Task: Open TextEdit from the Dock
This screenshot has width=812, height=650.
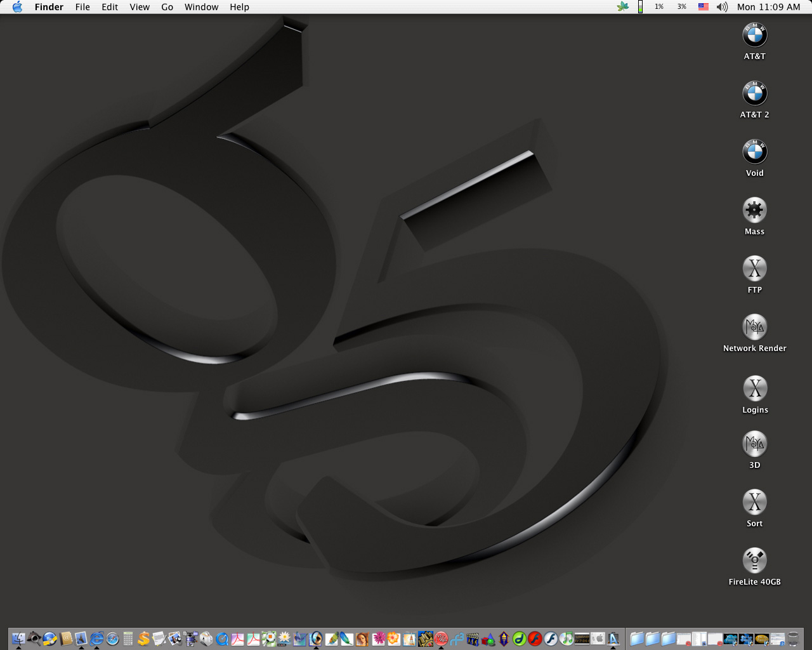Action: pyautogui.click(x=159, y=638)
